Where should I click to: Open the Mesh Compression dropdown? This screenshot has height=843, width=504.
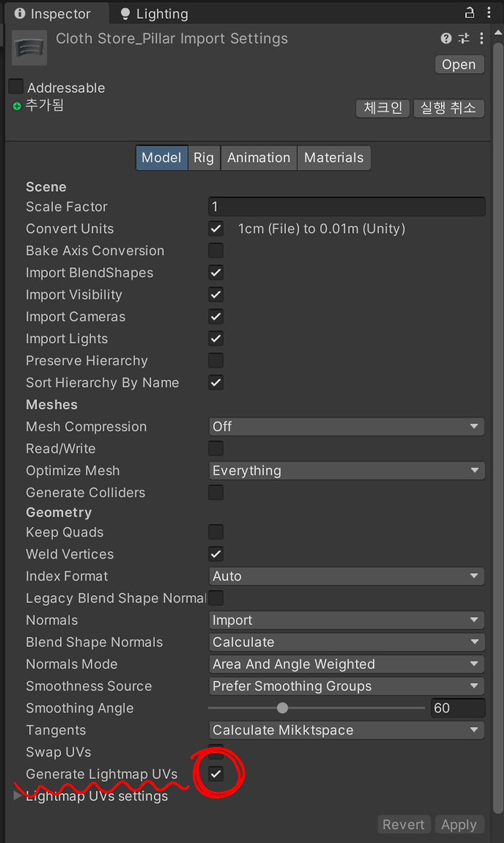point(346,426)
